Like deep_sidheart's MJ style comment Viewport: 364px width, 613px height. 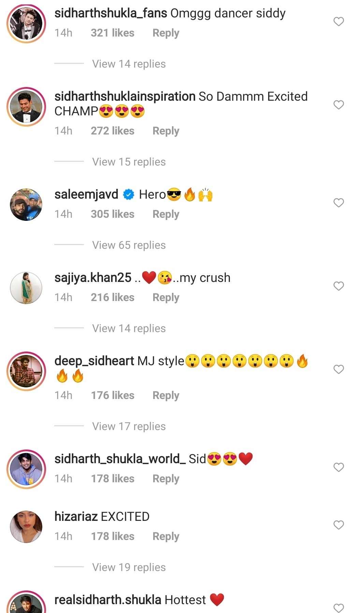pos(338,369)
